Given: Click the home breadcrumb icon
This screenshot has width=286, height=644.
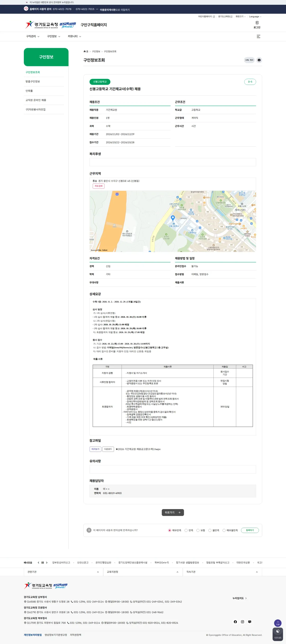Looking at the screenshot, I should pyautogui.click(x=85, y=51).
